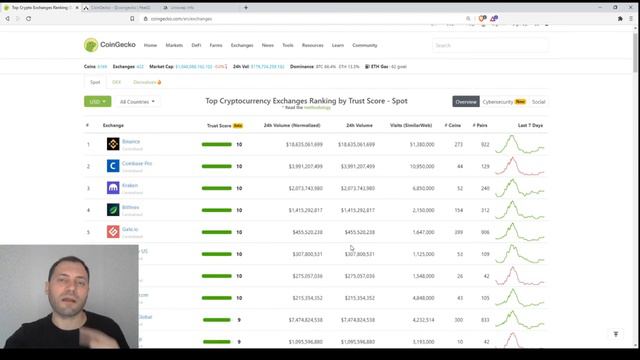Click Kraken's green trust score bar
The height and width of the screenshot is (360, 640).
[x=217, y=188]
